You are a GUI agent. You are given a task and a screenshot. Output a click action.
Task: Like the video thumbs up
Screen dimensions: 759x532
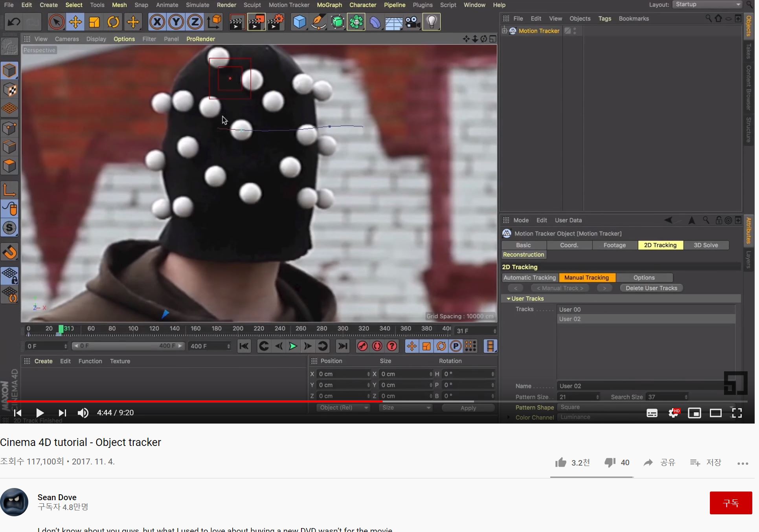click(561, 462)
